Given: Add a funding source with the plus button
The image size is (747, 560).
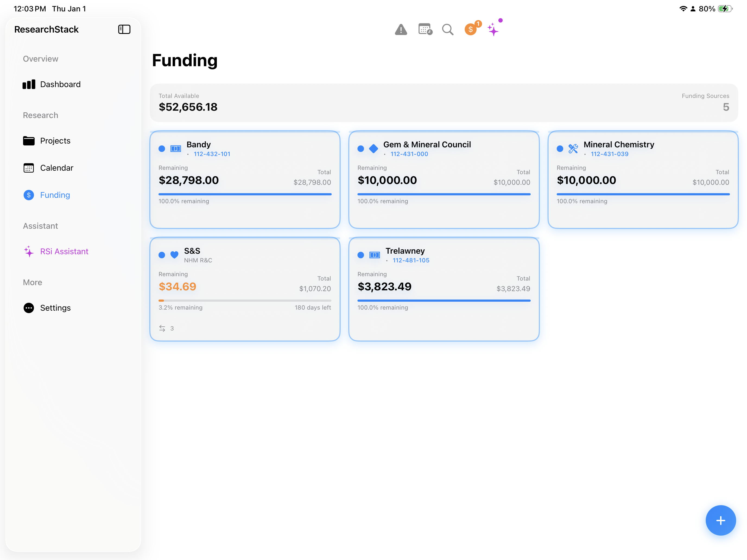Looking at the screenshot, I should tap(721, 520).
